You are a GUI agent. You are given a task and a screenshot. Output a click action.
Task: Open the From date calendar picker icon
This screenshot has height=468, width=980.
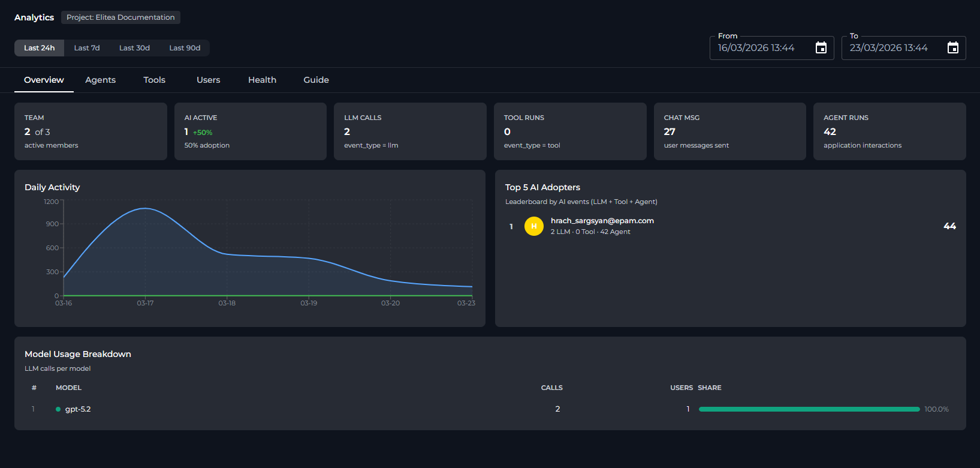click(821, 48)
